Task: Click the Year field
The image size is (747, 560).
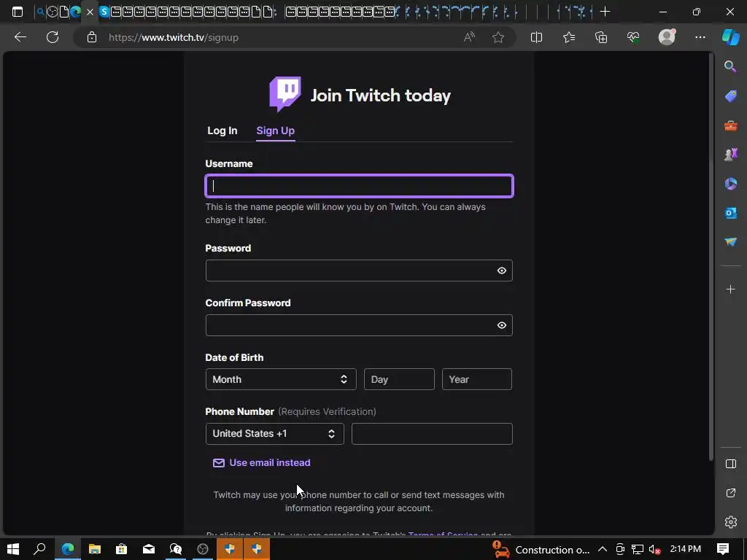Action: (x=477, y=379)
